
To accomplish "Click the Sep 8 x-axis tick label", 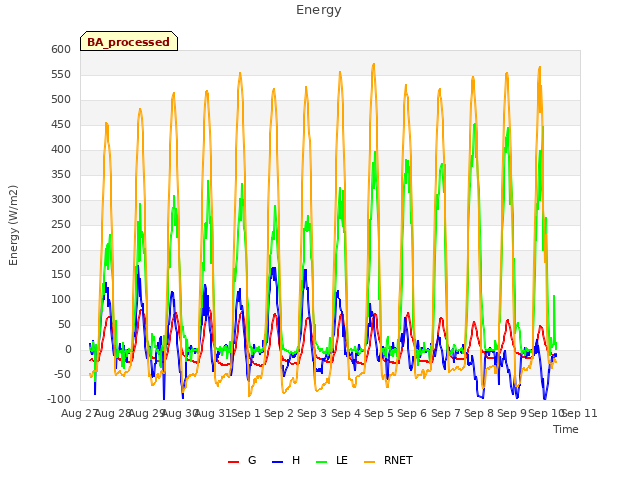I will pyautogui.click(x=479, y=413).
